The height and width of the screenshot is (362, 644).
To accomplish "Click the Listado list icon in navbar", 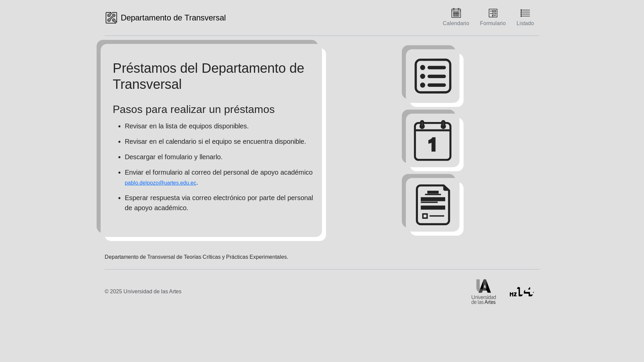I will pos(525,13).
